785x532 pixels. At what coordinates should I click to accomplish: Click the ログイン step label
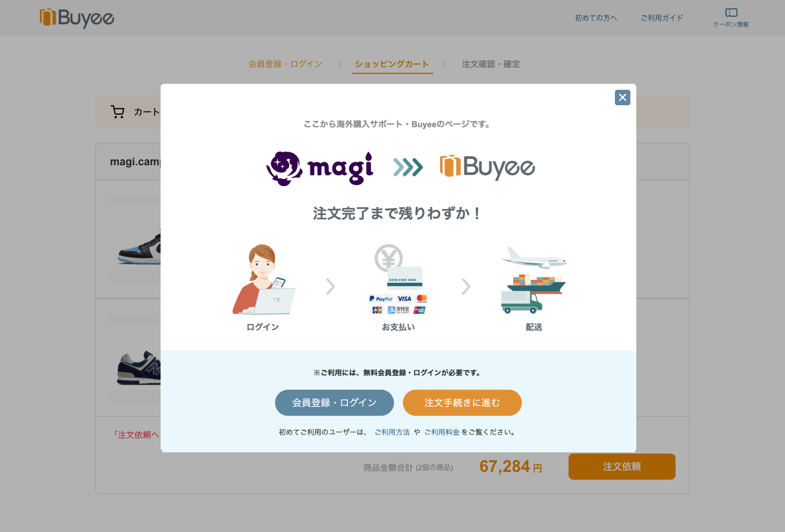click(x=262, y=327)
